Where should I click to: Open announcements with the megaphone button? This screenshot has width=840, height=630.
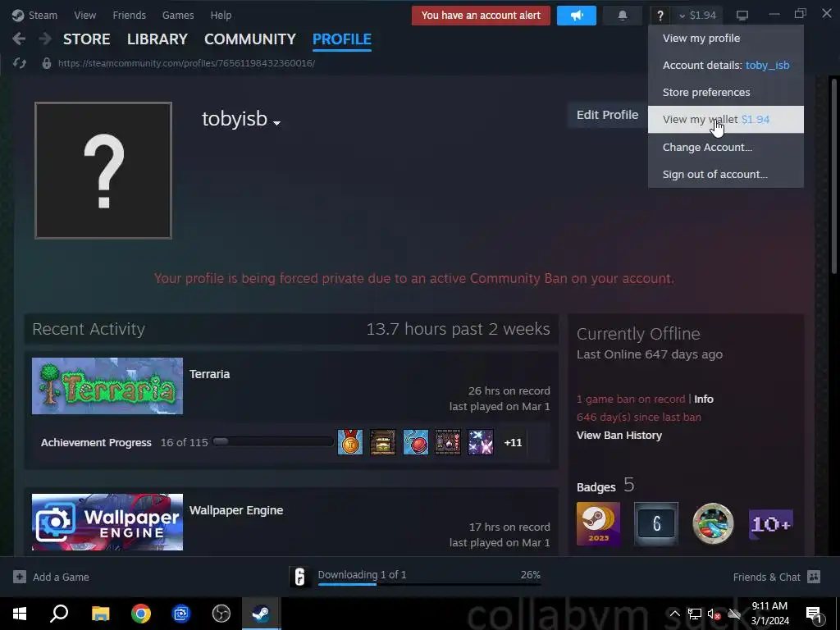tap(577, 15)
